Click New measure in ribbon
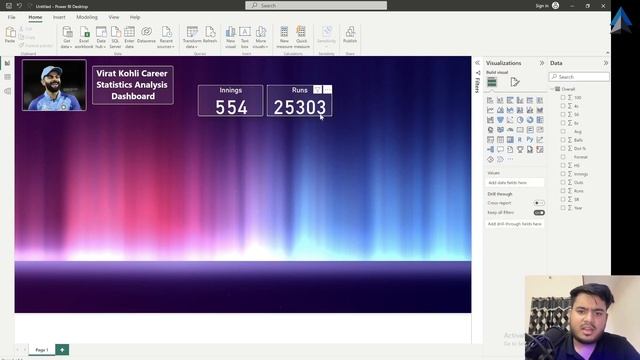The image size is (640, 360). point(284,38)
